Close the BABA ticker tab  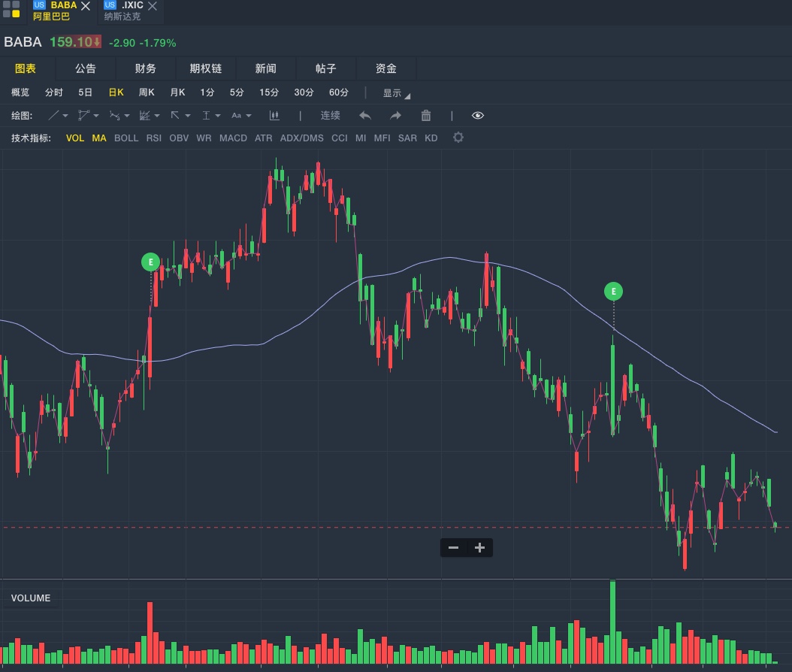click(x=86, y=6)
